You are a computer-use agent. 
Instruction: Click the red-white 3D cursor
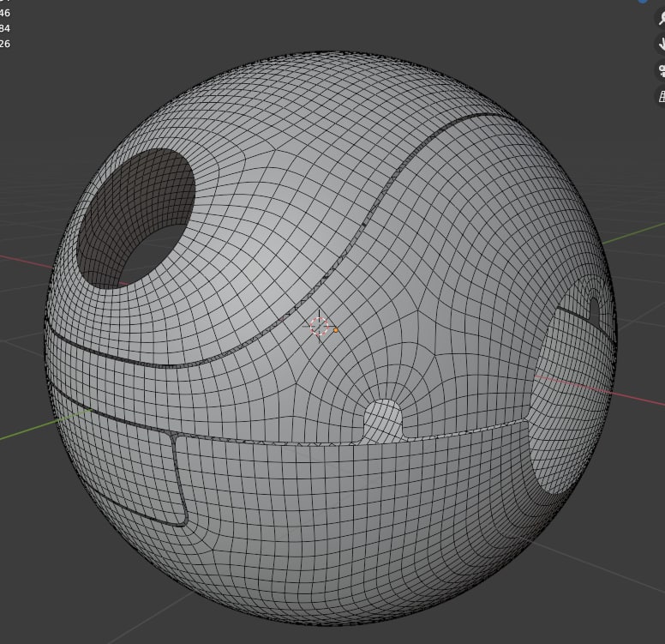pyautogui.click(x=319, y=326)
